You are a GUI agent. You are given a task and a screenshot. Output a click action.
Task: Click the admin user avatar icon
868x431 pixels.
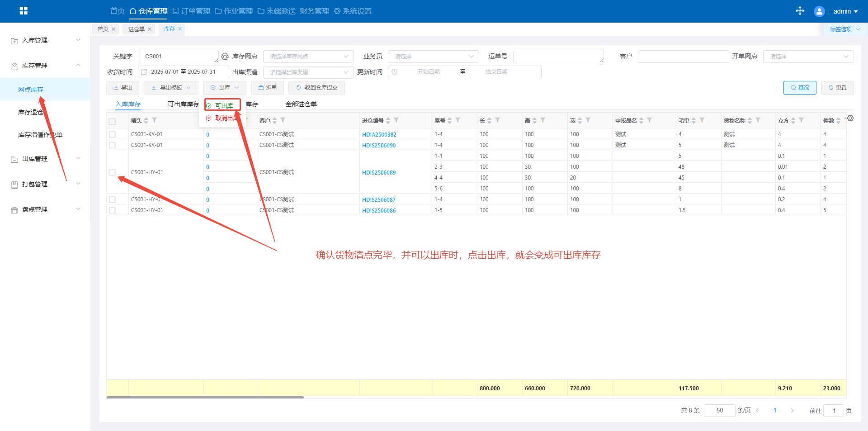click(x=819, y=11)
